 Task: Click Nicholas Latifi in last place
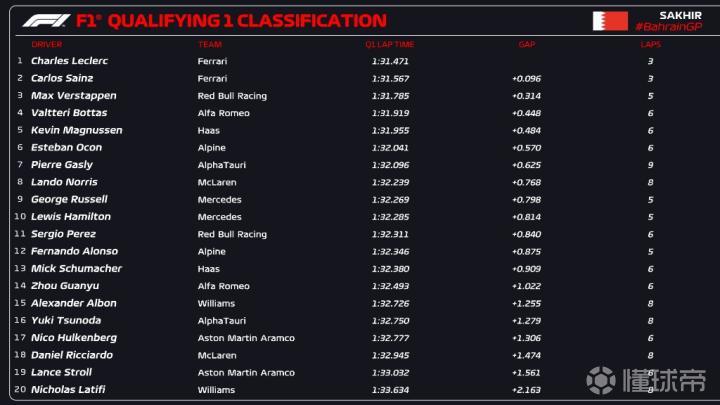pos(68,389)
